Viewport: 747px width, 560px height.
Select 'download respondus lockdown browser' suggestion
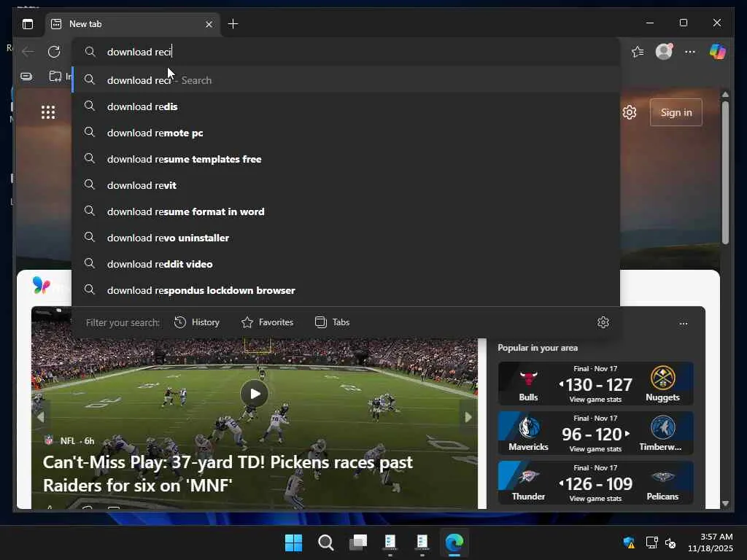(346, 289)
